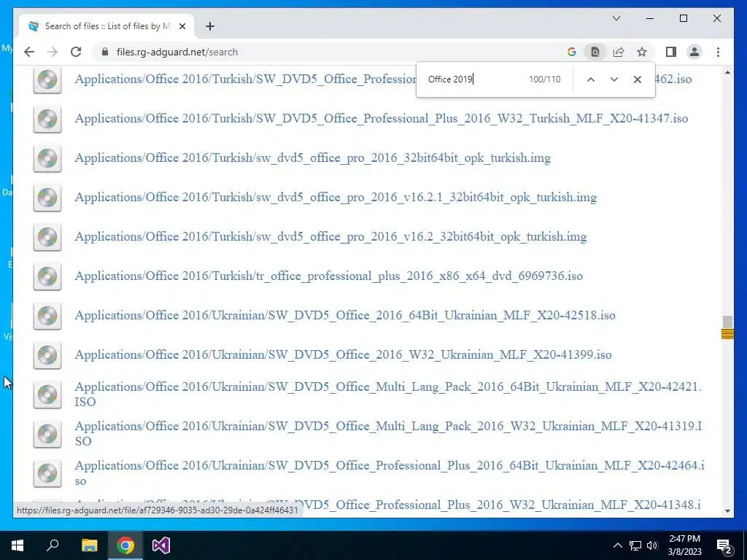Click the disc icon beside v16.2.1 Turkish image
The width and height of the screenshot is (747, 560).
pos(47,198)
